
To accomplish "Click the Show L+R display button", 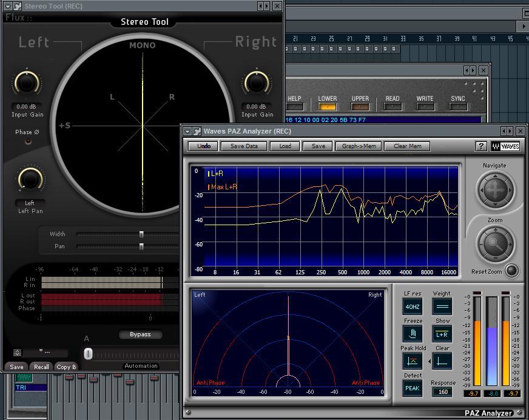I will tap(442, 334).
